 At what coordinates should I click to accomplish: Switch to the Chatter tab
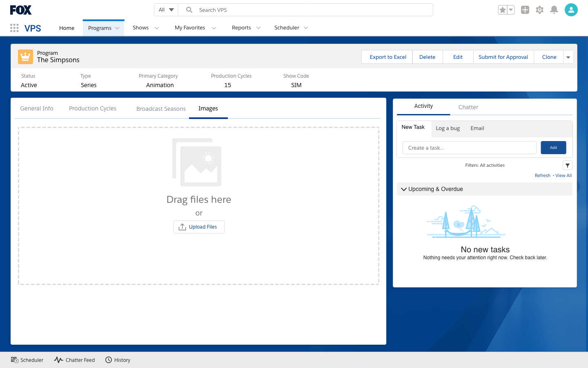click(x=468, y=107)
